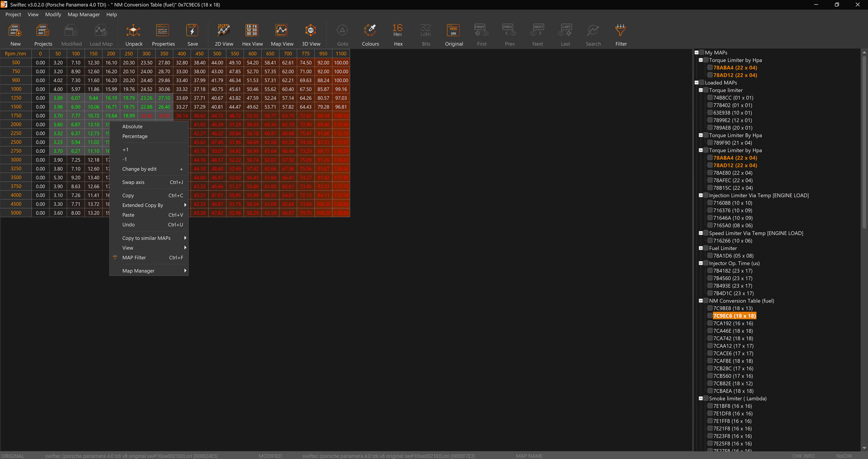Image resolution: width=868 pixels, height=459 pixels.
Task: Collapse the NM Conversion Table (fuel) group
Action: click(x=700, y=301)
